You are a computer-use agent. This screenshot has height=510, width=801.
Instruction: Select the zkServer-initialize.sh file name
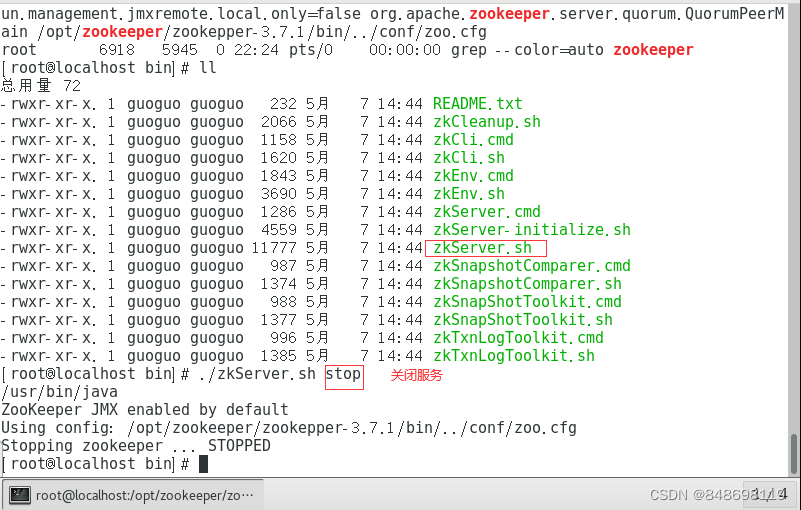[x=532, y=229]
